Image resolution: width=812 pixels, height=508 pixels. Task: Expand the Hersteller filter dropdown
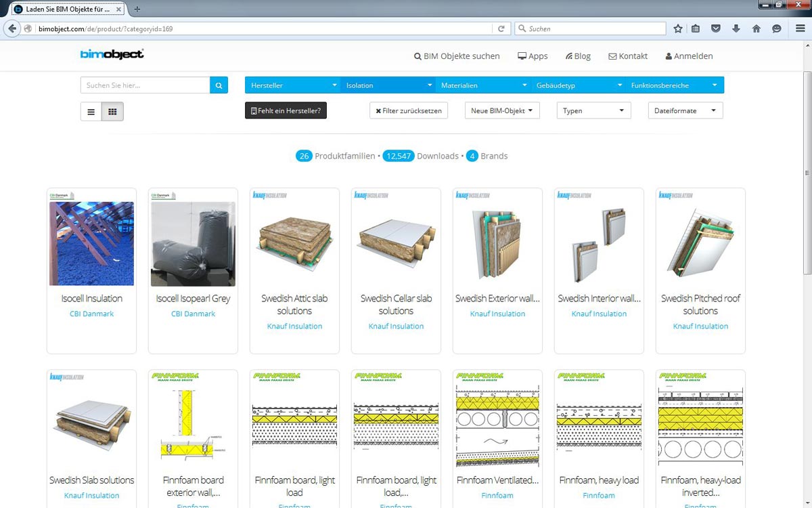coord(292,85)
